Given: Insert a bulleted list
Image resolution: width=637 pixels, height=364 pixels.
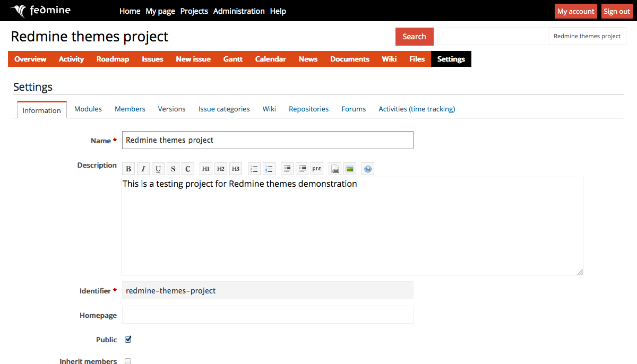Looking at the screenshot, I should (x=254, y=169).
